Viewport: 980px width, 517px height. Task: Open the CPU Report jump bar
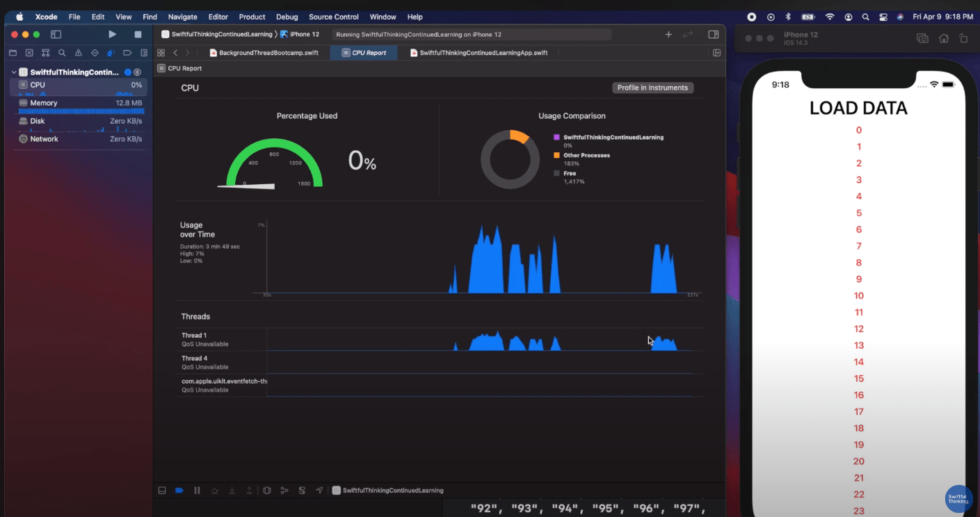click(179, 68)
